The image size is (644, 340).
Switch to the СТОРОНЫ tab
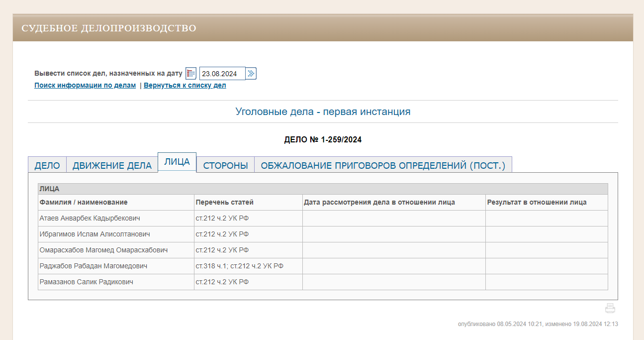tap(225, 166)
